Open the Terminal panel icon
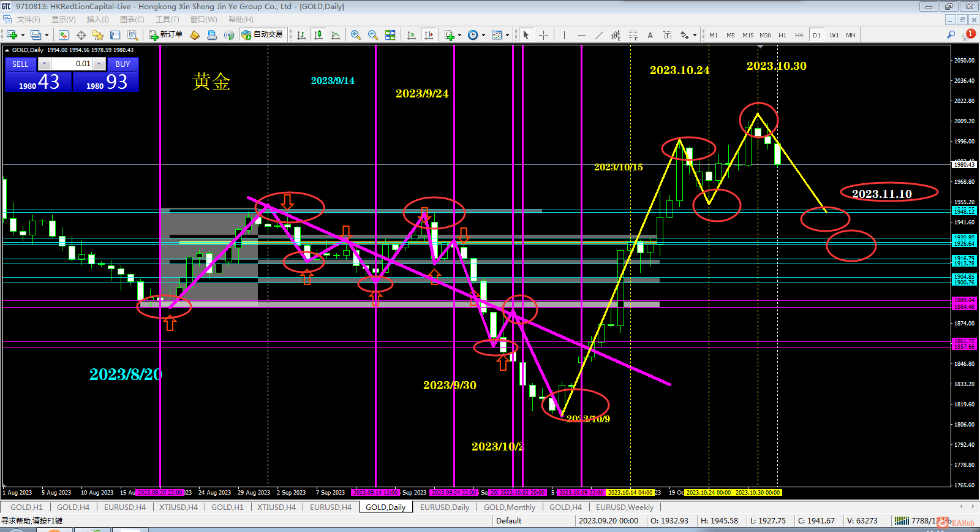This screenshot has height=532, width=980. pyautogui.click(x=115, y=35)
